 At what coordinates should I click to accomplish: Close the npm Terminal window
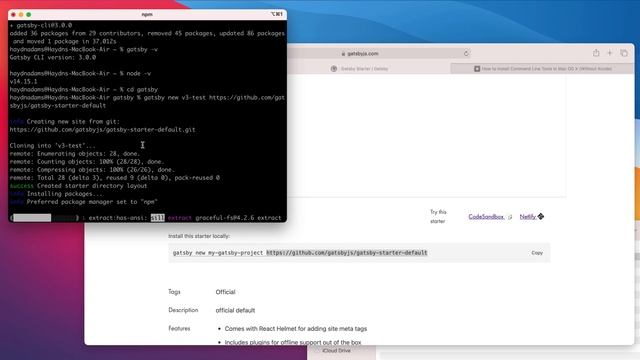(13, 15)
